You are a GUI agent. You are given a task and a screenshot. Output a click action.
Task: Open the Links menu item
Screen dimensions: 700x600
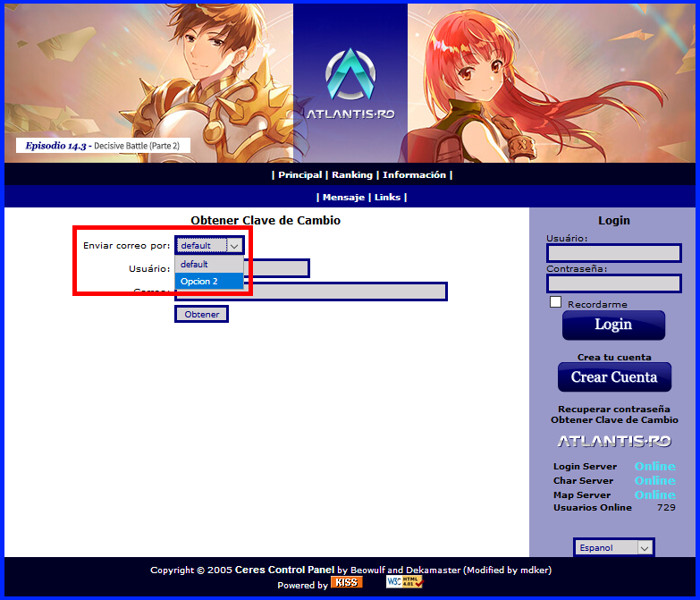387,198
